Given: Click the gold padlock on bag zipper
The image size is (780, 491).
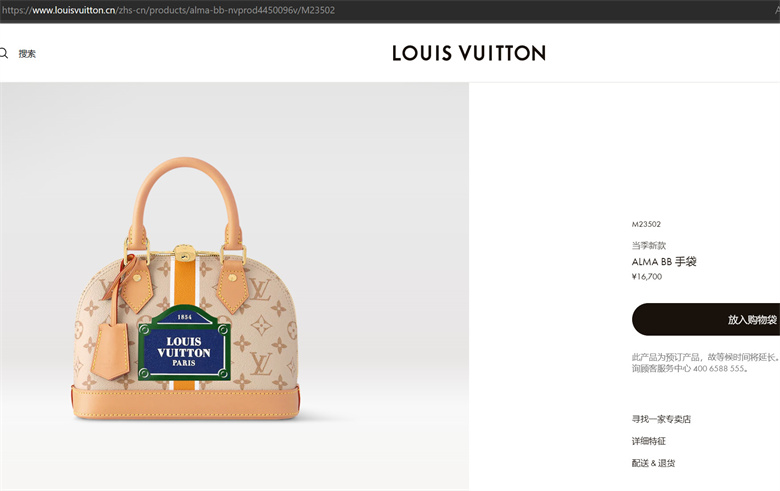Looking at the screenshot, I should (184, 253).
